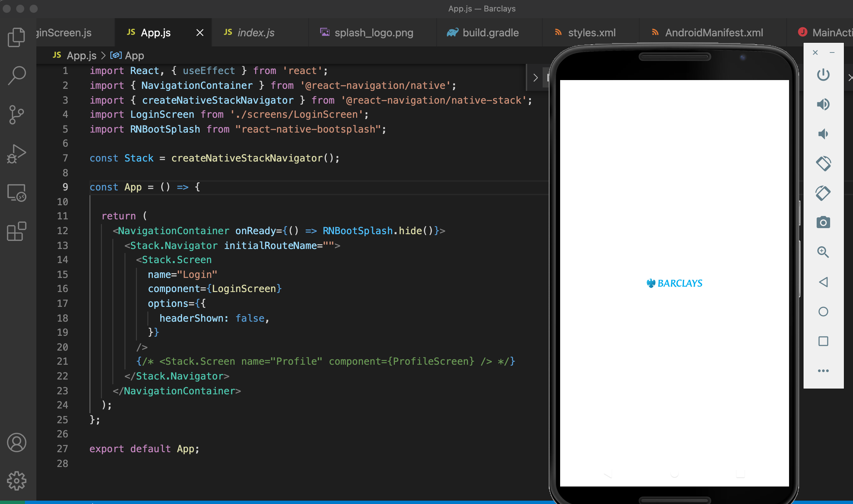Increase the emulator volume
The width and height of the screenshot is (853, 504).
[x=823, y=104]
